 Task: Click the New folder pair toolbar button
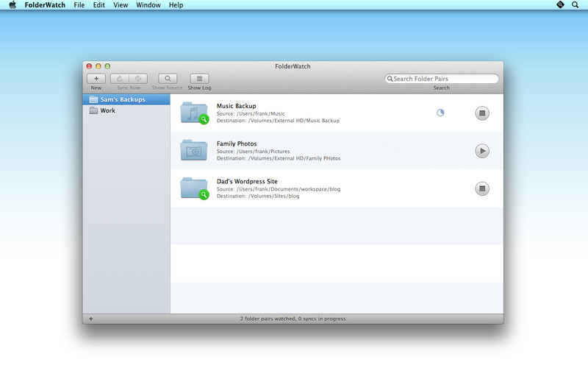pos(96,79)
